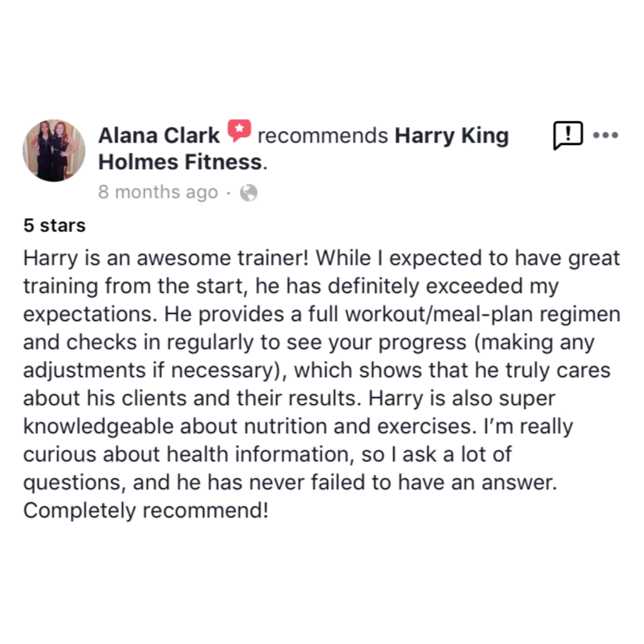Click the word "knowledgeable" in the review
644x644 pixels.
98,426
